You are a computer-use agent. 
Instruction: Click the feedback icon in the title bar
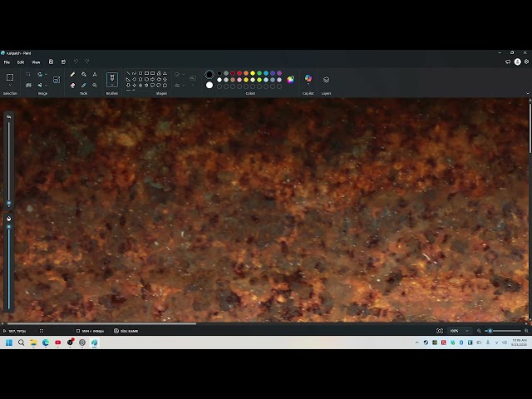(x=508, y=62)
